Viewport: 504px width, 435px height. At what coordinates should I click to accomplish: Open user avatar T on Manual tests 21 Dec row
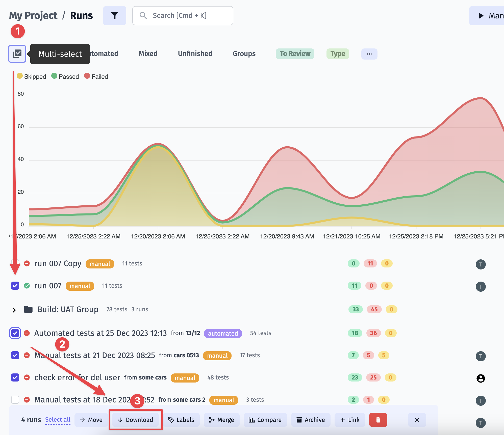point(481,356)
